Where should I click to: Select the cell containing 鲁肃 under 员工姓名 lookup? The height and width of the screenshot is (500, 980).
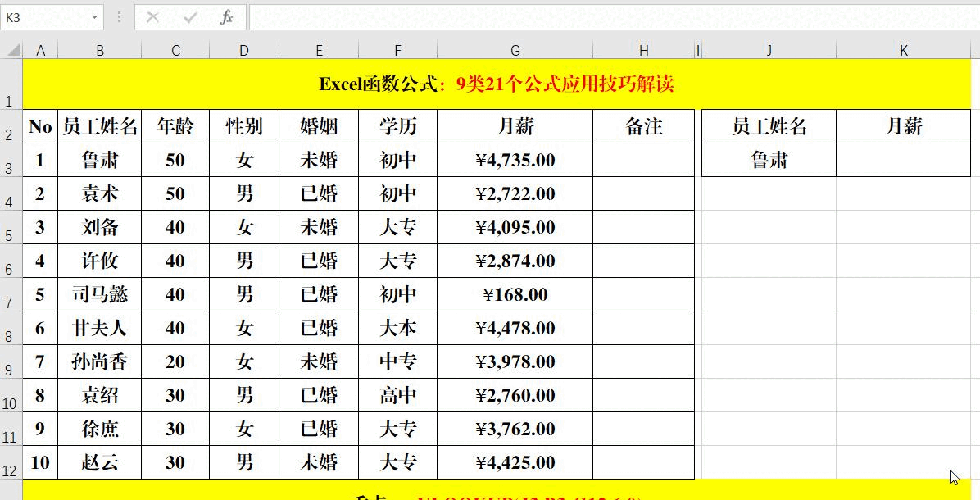tap(768, 160)
